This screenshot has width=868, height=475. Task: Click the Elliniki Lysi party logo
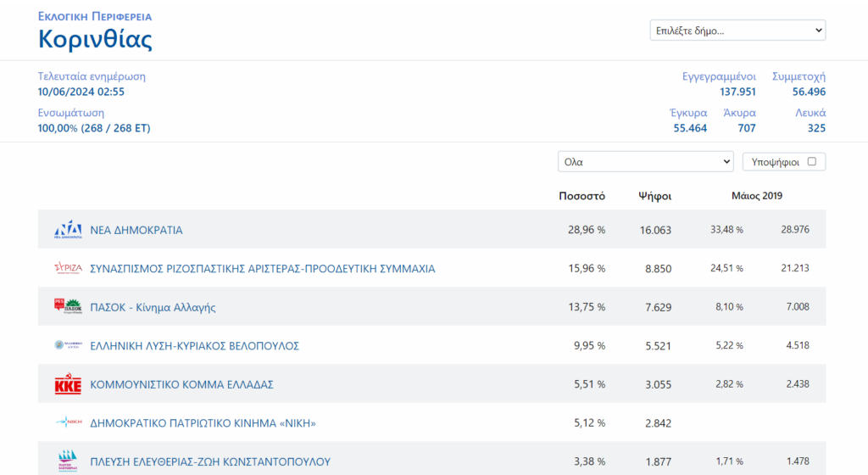click(x=68, y=345)
